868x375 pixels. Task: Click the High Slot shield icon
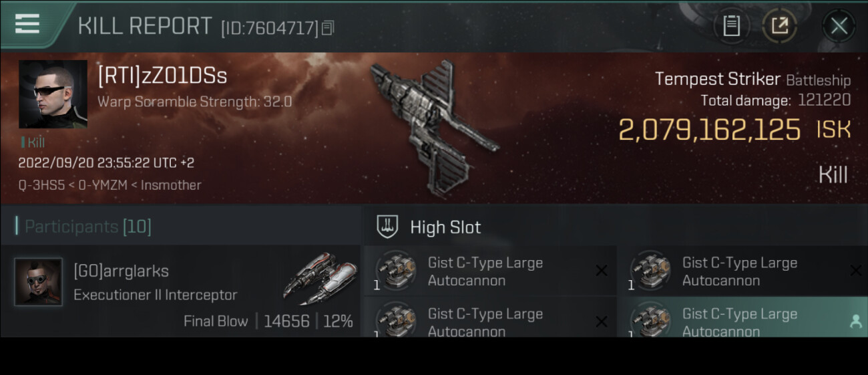(387, 227)
